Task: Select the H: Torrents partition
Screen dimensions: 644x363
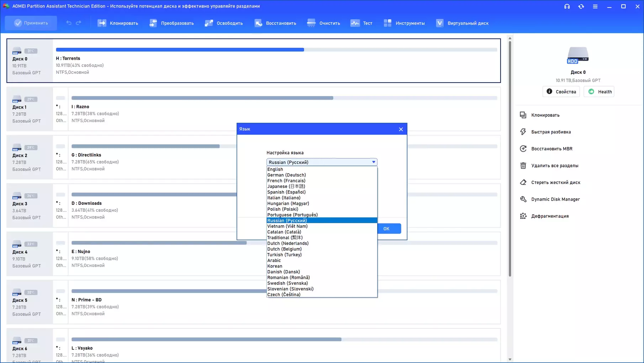Action: (276, 60)
